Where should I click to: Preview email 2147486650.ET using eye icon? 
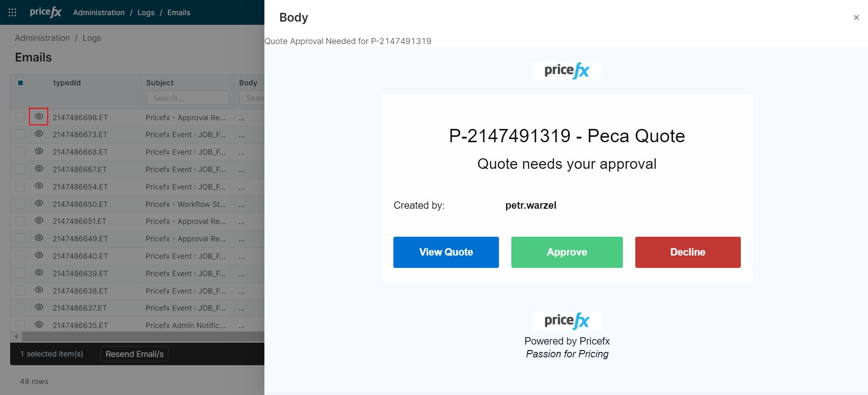(x=39, y=203)
